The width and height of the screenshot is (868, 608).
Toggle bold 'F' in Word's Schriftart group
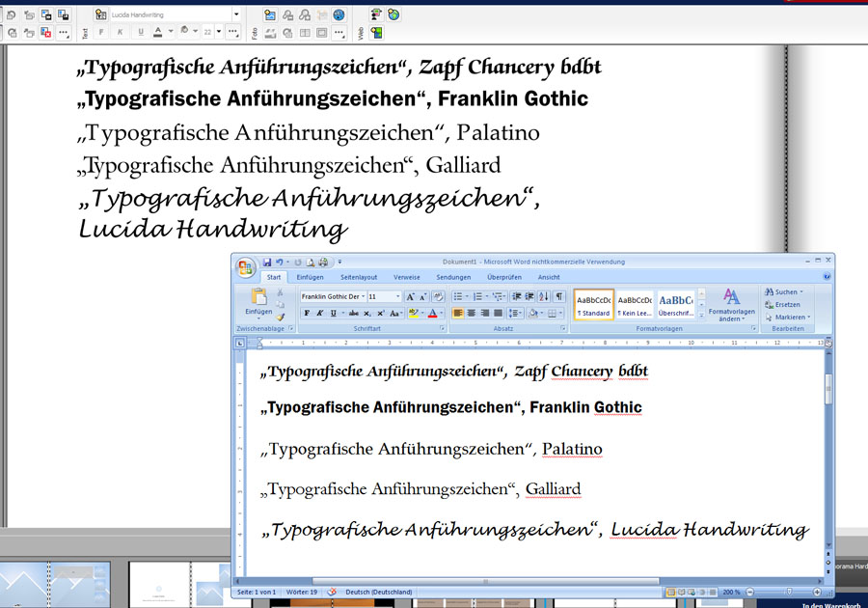click(307, 314)
